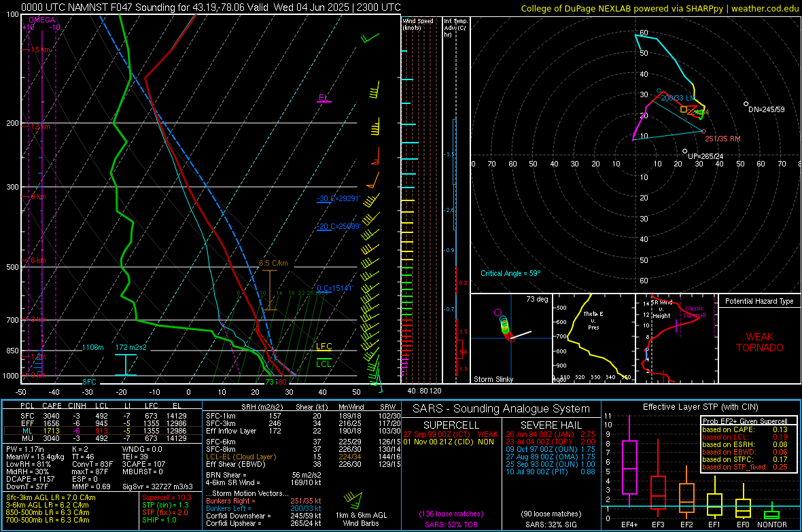Select the MU parcel row
This screenshot has height=532, width=802.
click(x=103, y=438)
